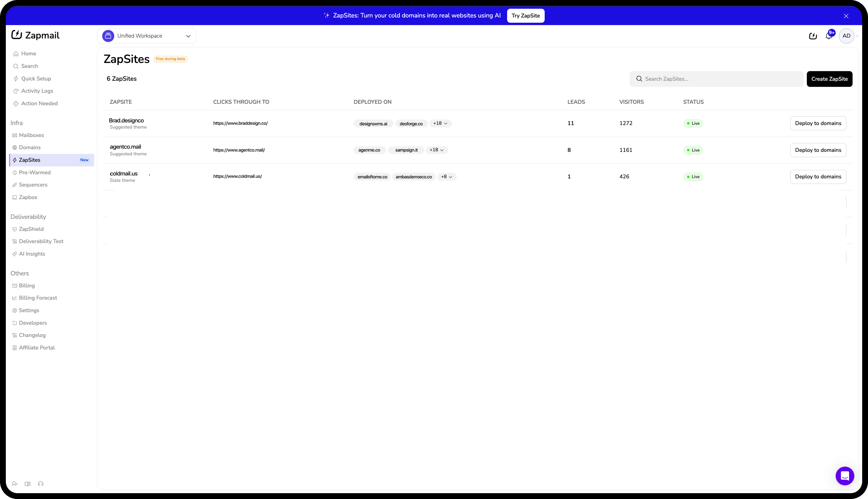
Task: Click the VISITORS column header
Action: coord(631,102)
